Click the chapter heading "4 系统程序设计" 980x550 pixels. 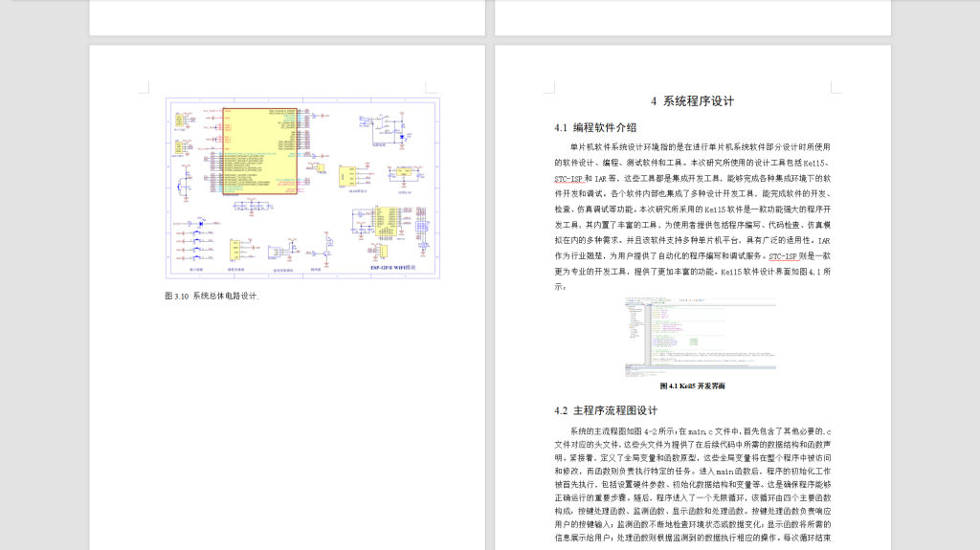(692, 101)
